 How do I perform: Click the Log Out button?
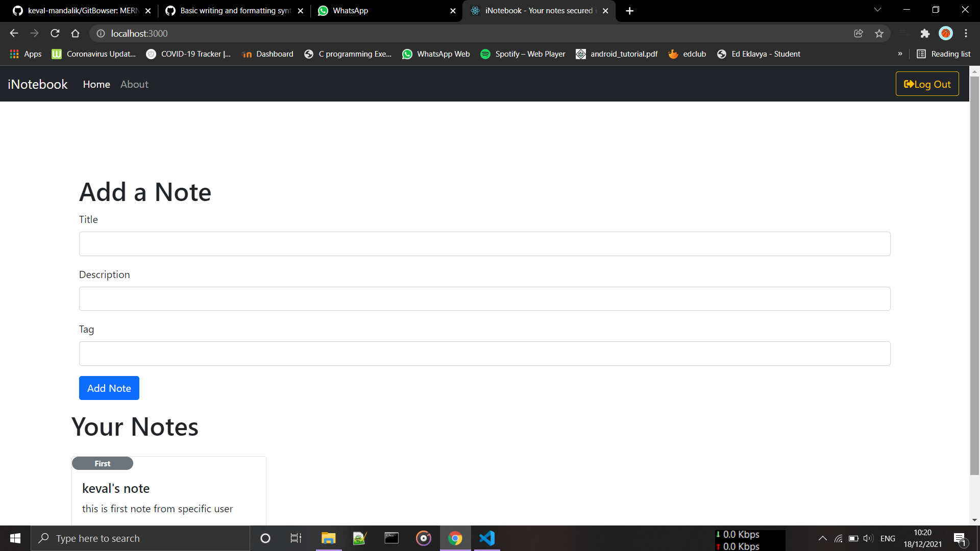(x=927, y=84)
